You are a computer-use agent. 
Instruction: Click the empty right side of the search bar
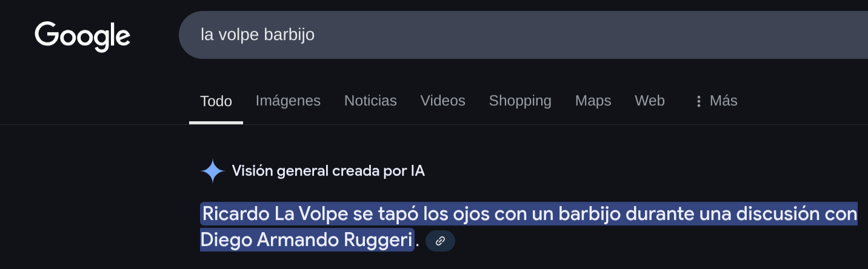(667, 35)
